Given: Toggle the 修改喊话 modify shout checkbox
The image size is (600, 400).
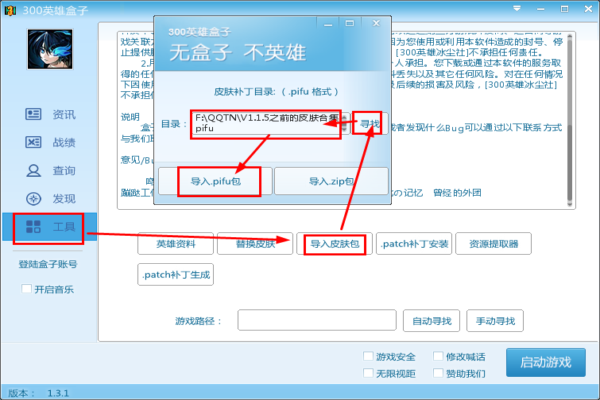Looking at the screenshot, I should pyautogui.click(x=438, y=356).
